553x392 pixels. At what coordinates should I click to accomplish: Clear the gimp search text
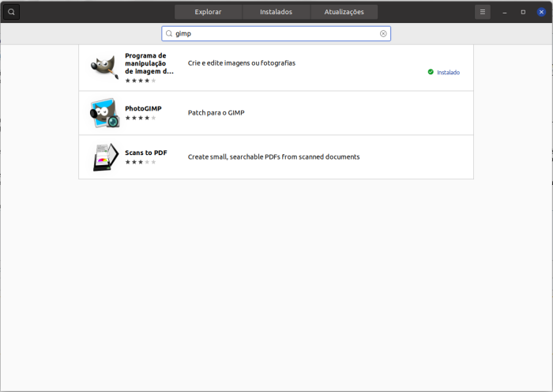[383, 33]
